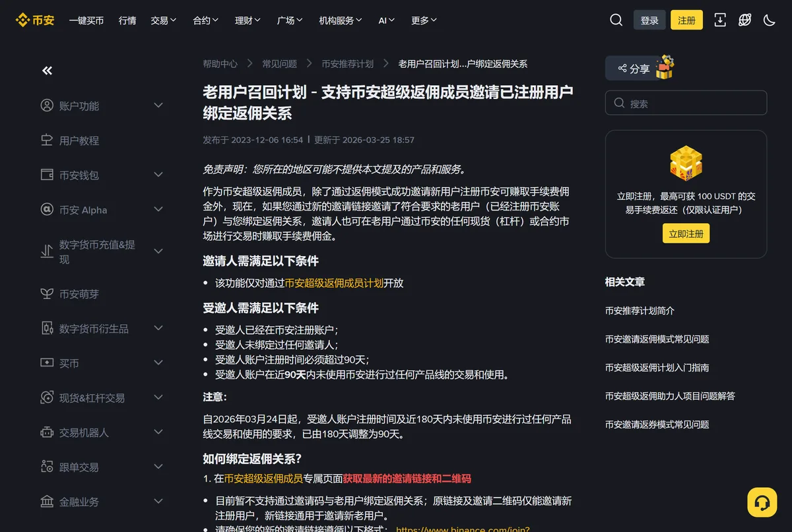The image size is (792, 532).
Task: Open the binance.com/join URL link
Action: 463,529
